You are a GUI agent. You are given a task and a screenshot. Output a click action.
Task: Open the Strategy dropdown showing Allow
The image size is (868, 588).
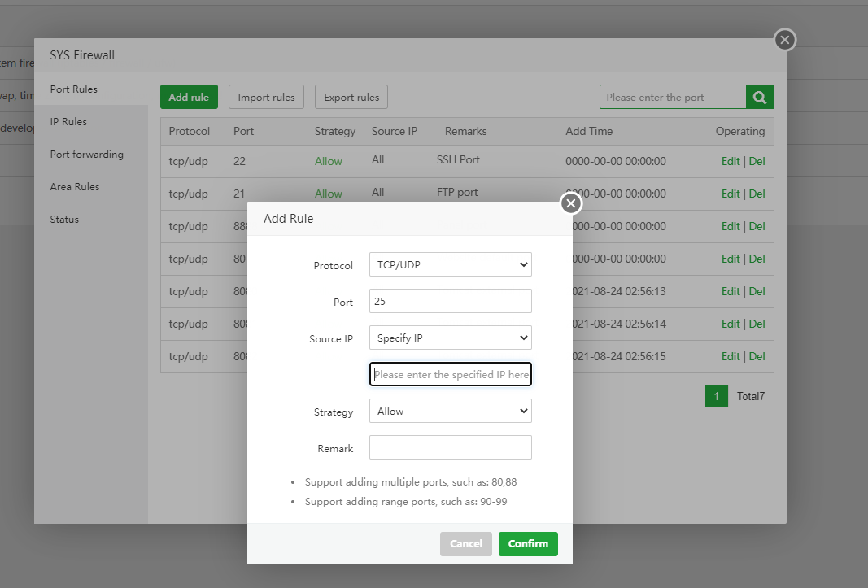(450, 411)
